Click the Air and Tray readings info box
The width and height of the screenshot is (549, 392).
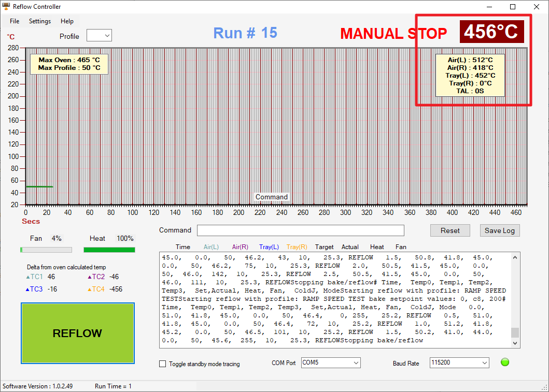click(x=470, y=76)
